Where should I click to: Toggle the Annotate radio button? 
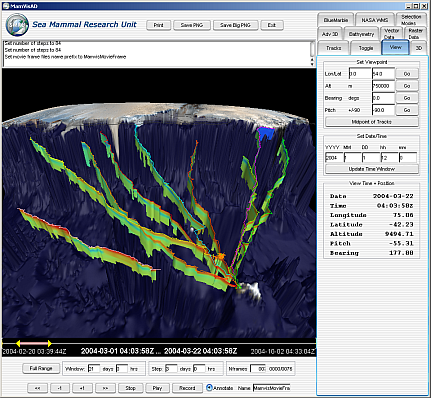209,388
